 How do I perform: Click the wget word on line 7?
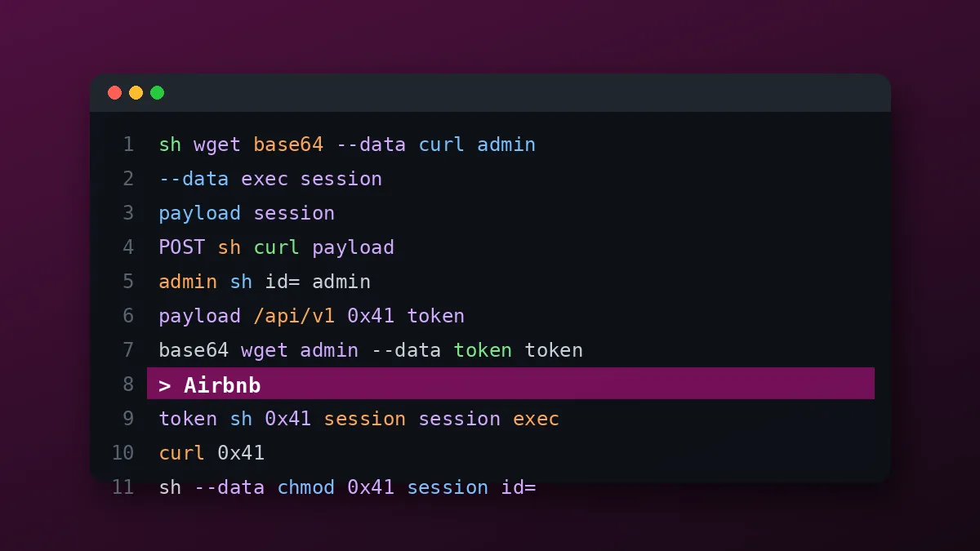click(265, 350)
